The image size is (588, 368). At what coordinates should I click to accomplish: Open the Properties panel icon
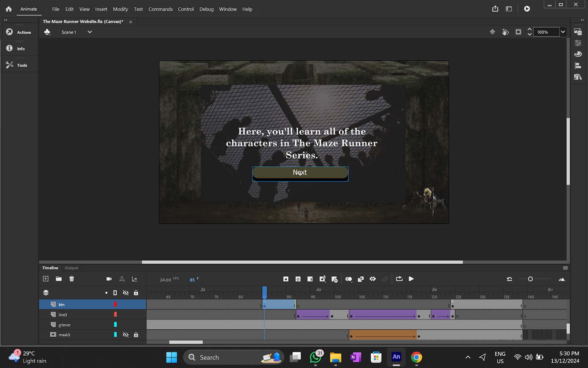pos(578,43)
